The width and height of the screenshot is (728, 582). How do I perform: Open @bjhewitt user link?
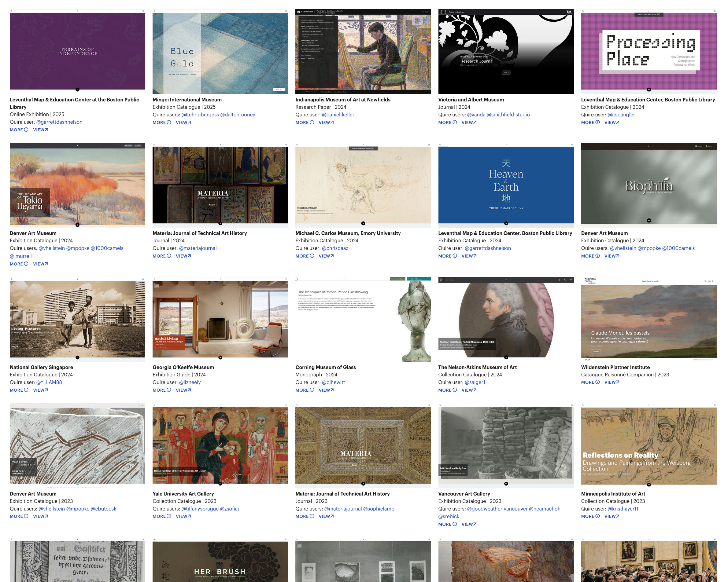tap(333, 382)
